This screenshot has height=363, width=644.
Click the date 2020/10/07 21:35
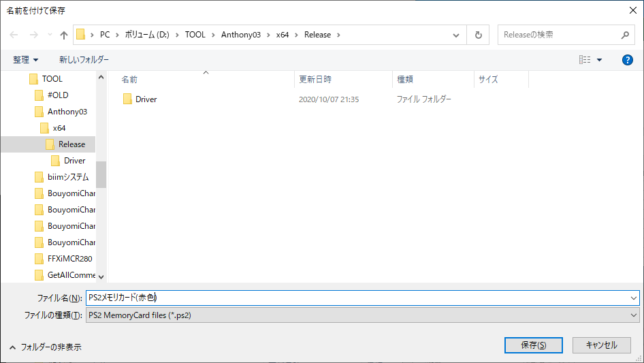coord(329,99)
